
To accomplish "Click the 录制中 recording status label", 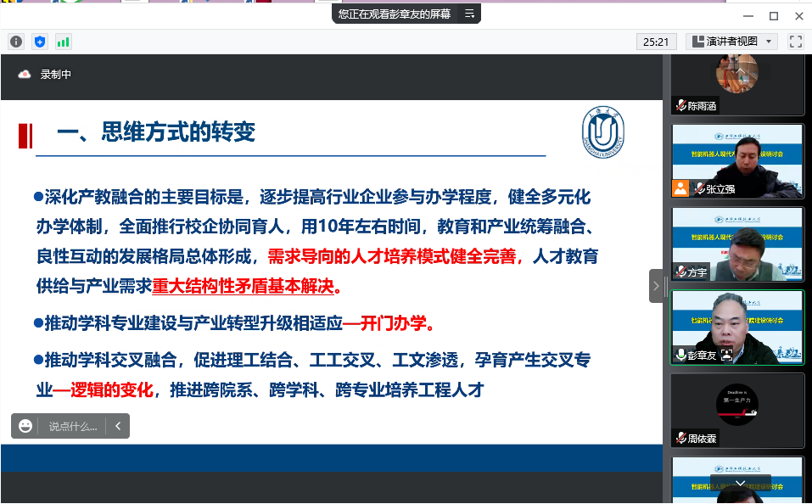I will (56, 75).
